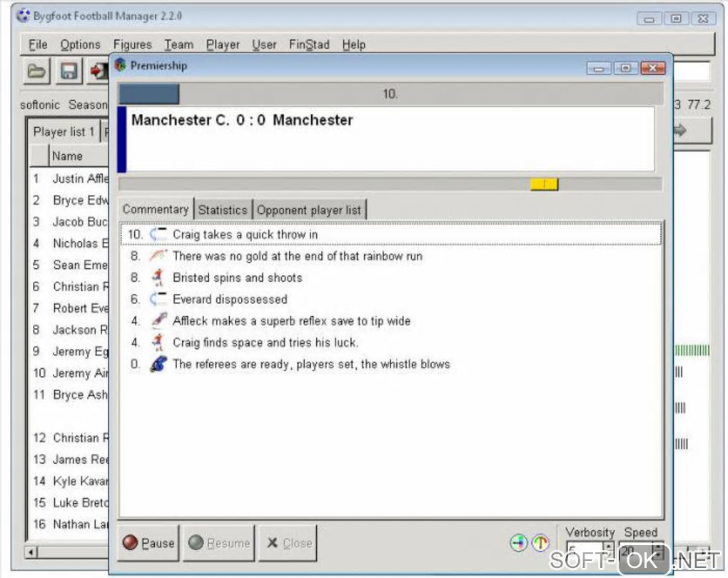The image size is (728, 578).
Task: Select player 7 Robert Eve row
Action: pos(70,308)
